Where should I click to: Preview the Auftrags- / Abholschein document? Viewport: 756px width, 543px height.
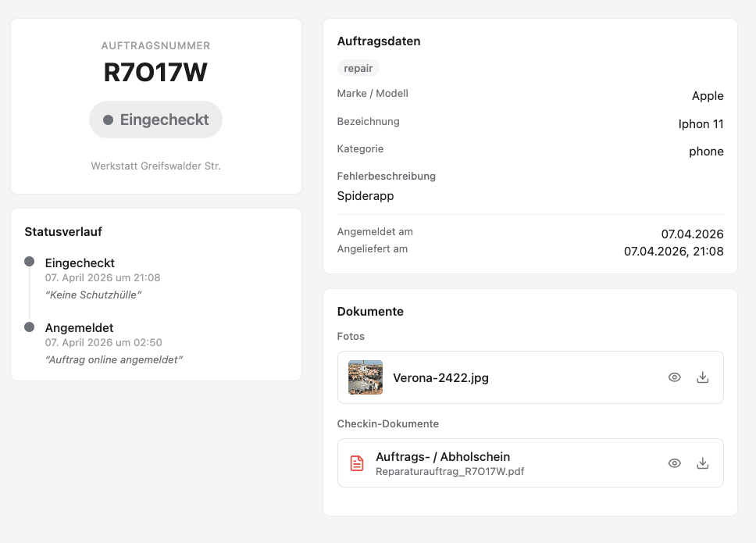(675, 463)
